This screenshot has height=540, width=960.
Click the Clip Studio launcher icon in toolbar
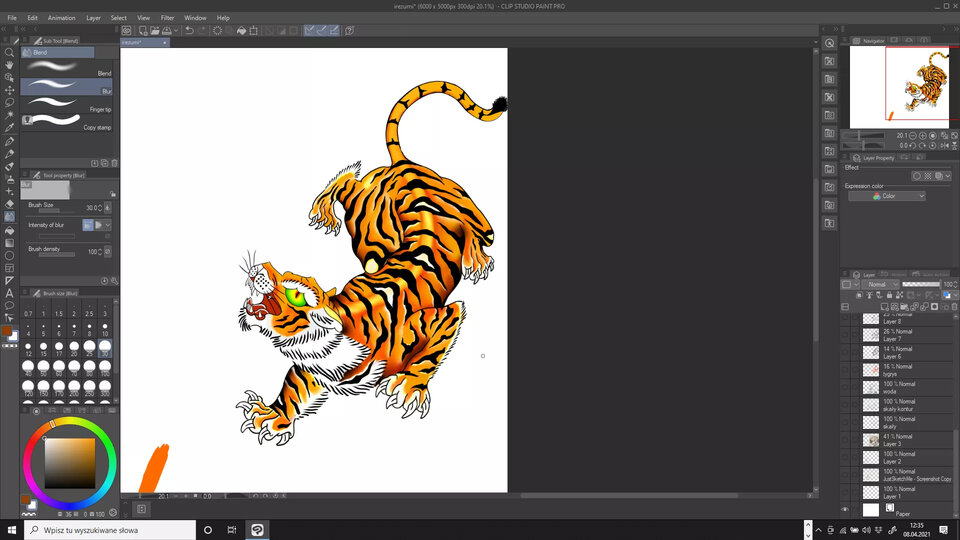[x=126, y=30]
